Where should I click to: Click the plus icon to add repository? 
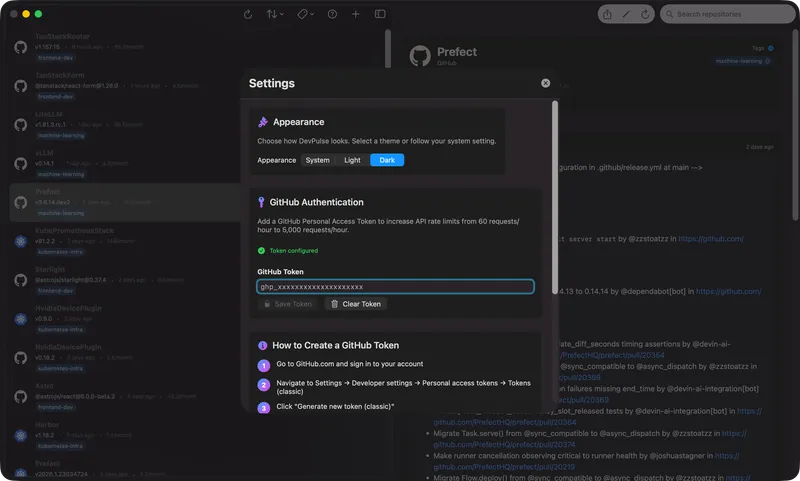pyautogui.click(x=357, y=14)
